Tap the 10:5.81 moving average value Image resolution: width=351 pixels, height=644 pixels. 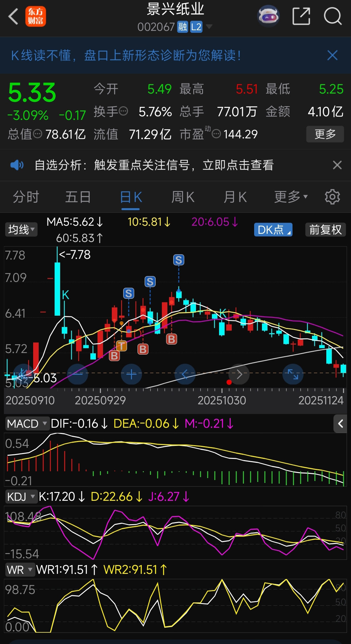point(149,222)
